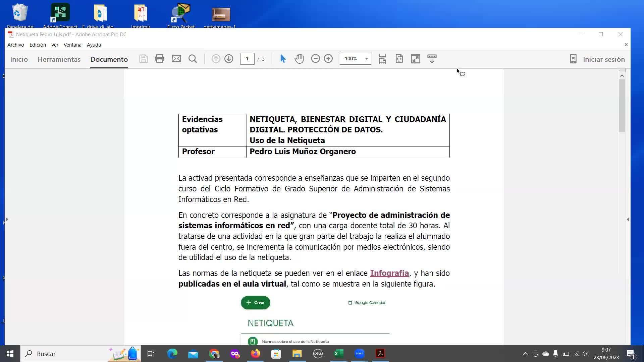Screen dimensions: 644x362
Task: Open the Edición menu
Action: (x=38, y=45)
